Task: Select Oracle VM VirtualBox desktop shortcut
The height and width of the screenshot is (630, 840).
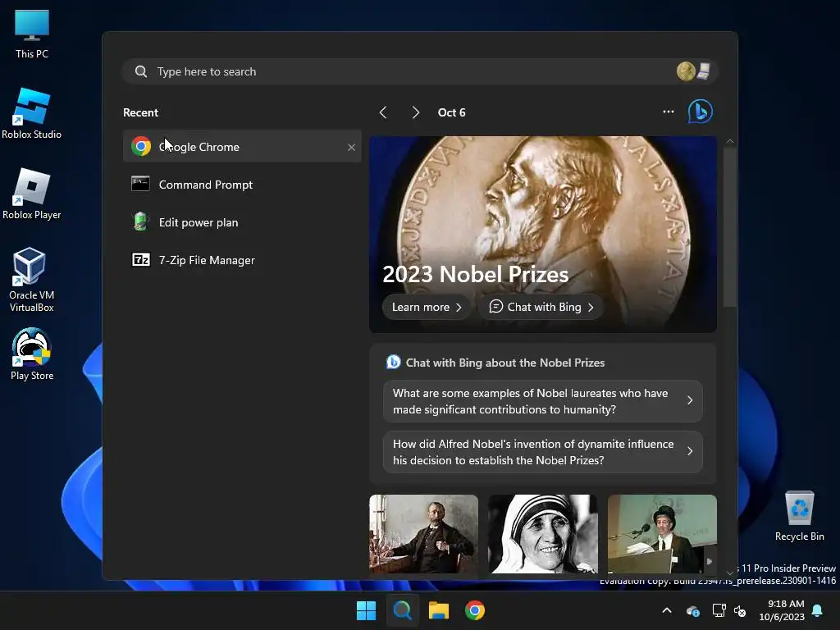Action: (32, 281)
